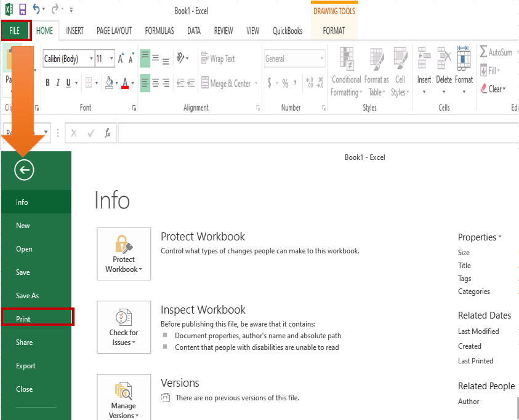This screenshot has height=420, width=519.
Task: Expand the Properties dropdown arrow
Action: (x=500, y=237)
